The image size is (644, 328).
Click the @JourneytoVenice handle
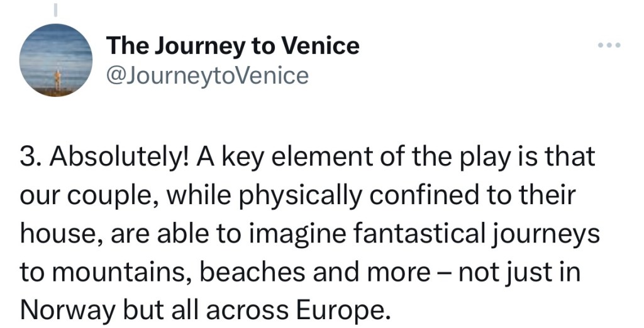(208, 76)
